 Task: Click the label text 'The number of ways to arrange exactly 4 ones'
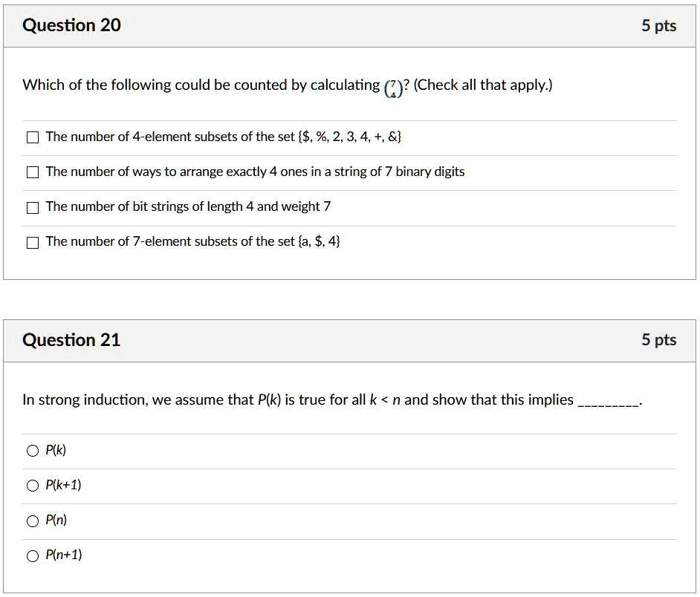point(162,172)
